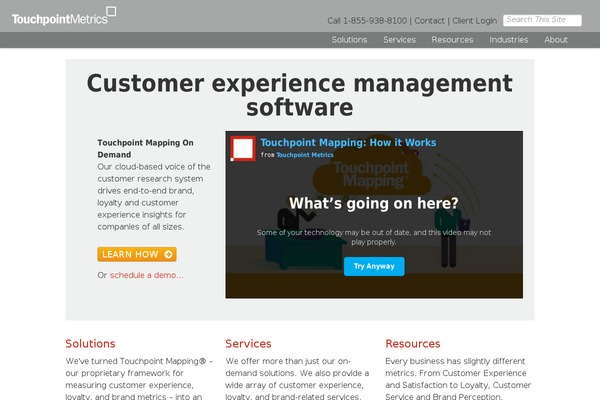The width and height of the screenshot is (600, 400).
Task: Focus the Search This Site field
Action: (542, 20)
